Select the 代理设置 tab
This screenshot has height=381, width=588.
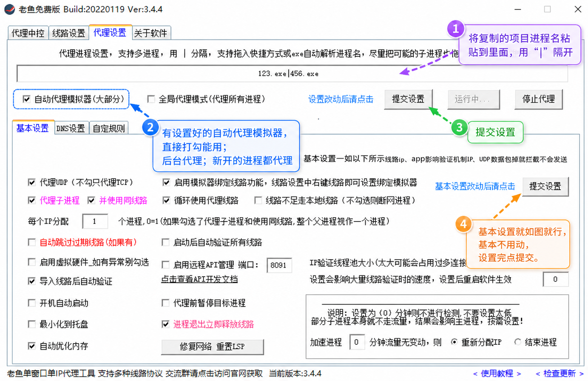110,32
